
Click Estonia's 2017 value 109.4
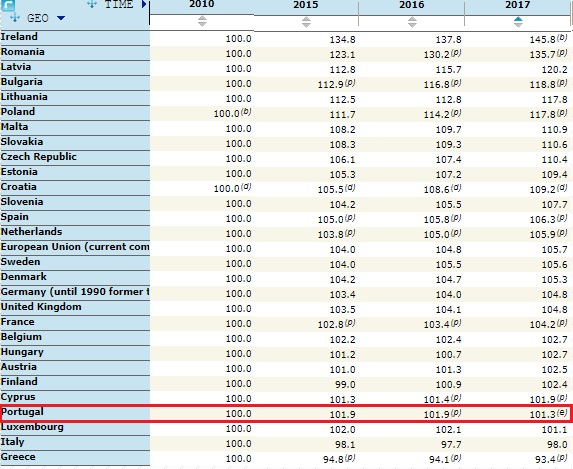click(x=554, y=174)
